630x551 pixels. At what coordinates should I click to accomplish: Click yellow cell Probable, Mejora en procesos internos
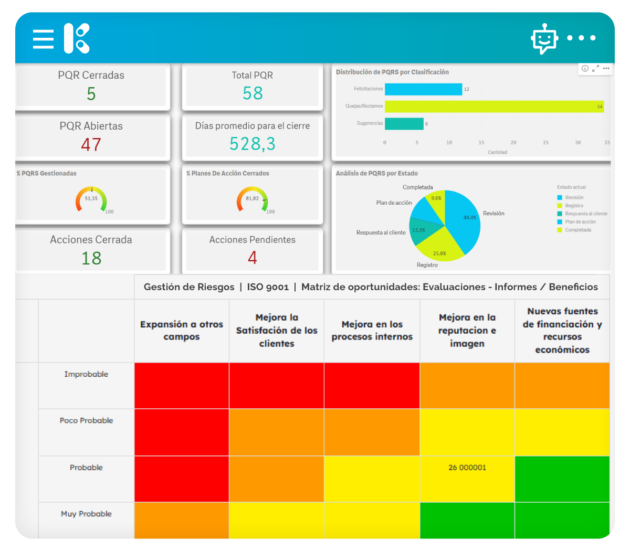pos(372,479)
